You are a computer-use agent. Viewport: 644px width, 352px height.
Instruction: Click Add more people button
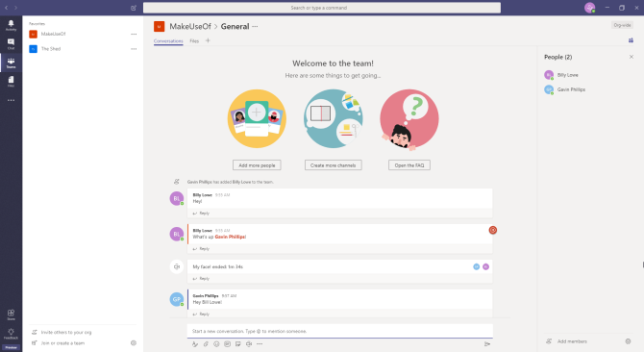click(257, 165)
